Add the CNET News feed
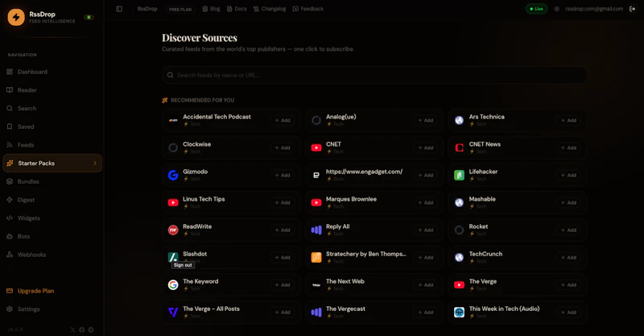The height and width of the screenshot is (336, 644). click(569, 147)
